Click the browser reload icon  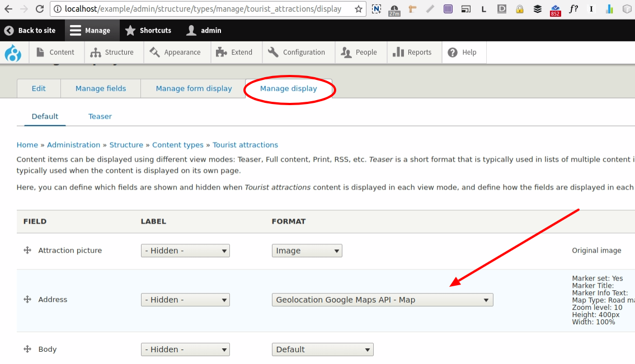[40, 9]
